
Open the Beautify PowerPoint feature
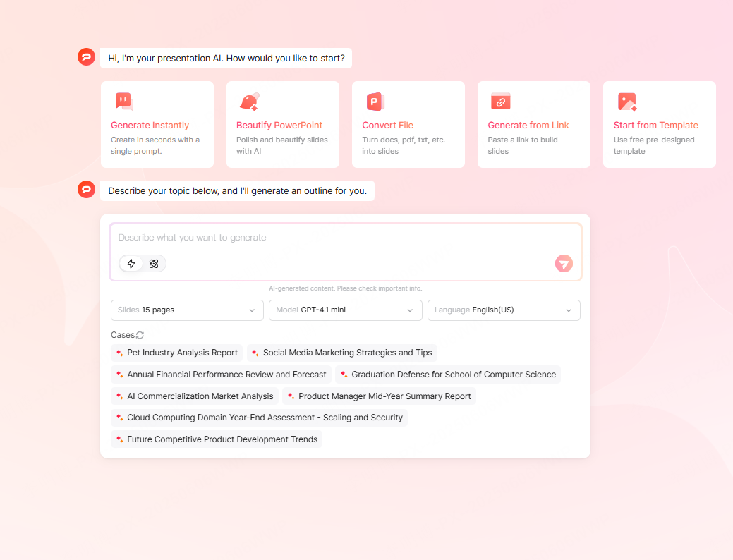(x=282, y=124)
